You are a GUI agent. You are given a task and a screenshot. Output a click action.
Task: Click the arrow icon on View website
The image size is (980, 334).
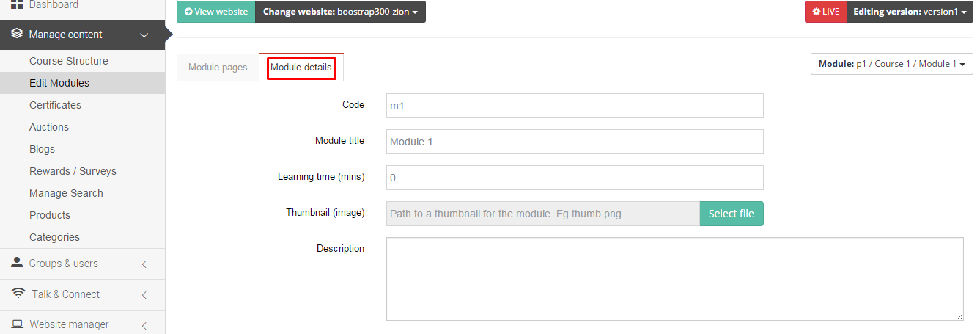tap(189, 12)
